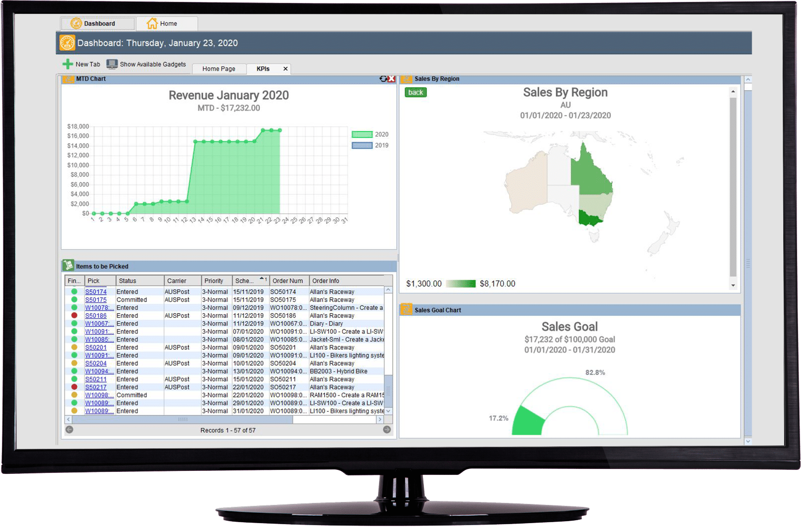This screenshot has width=801, height=532.
Task: Click picked-items table scroll down arrow
Action: click(x=388, y=411)
